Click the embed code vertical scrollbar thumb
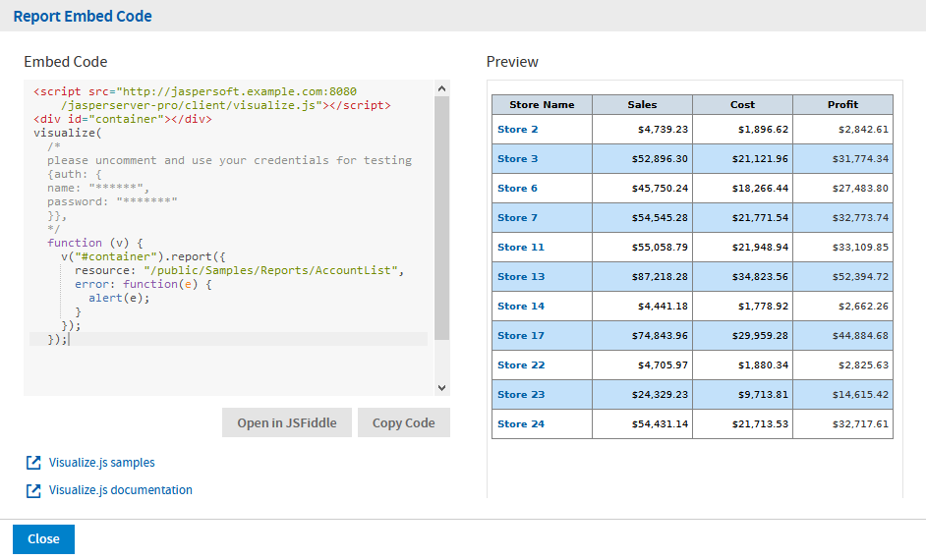 (x=441, y=218)
